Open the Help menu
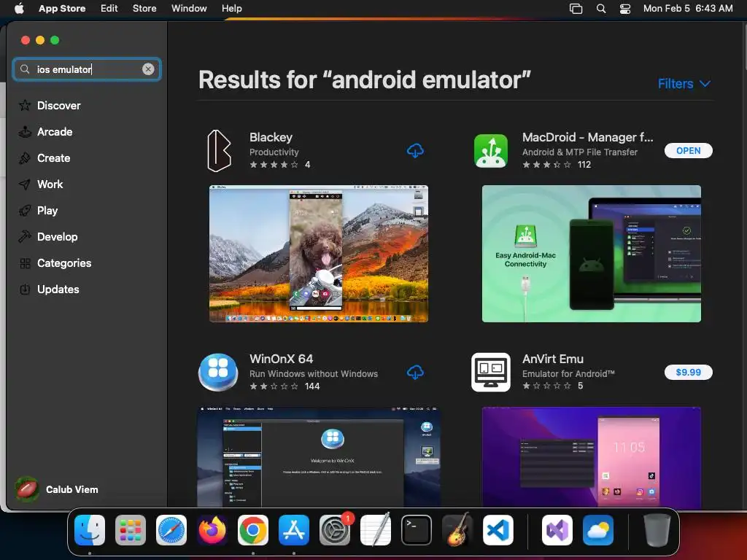 pyautogui.click(x=231, y=8)
